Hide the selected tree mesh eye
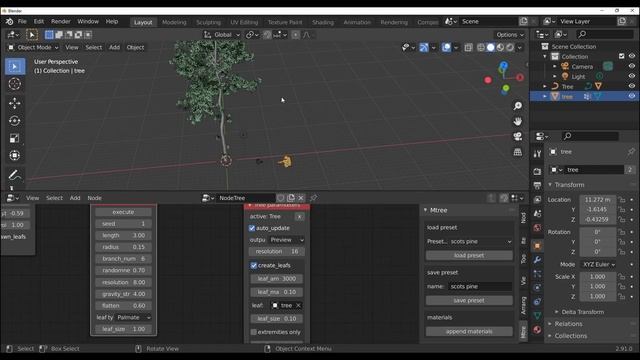 [x=631, y=96]
